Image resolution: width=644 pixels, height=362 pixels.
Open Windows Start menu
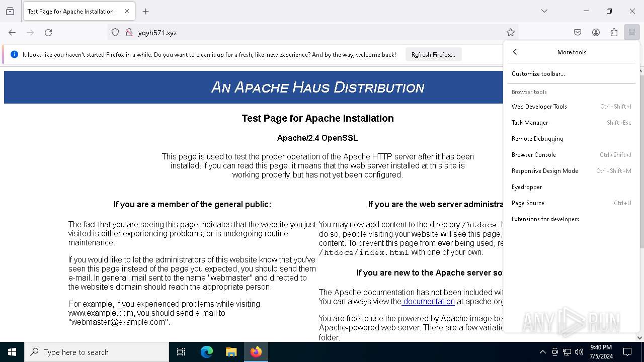(12, 352)
